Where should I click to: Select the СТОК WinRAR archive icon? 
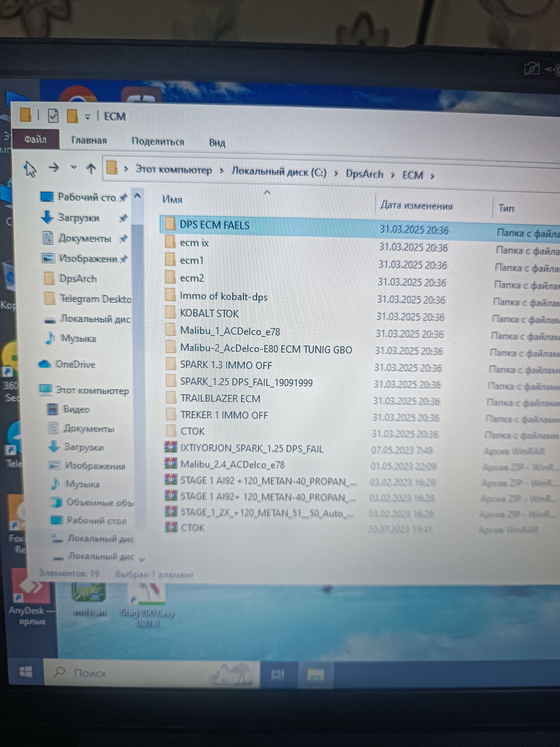click(171, 527)
